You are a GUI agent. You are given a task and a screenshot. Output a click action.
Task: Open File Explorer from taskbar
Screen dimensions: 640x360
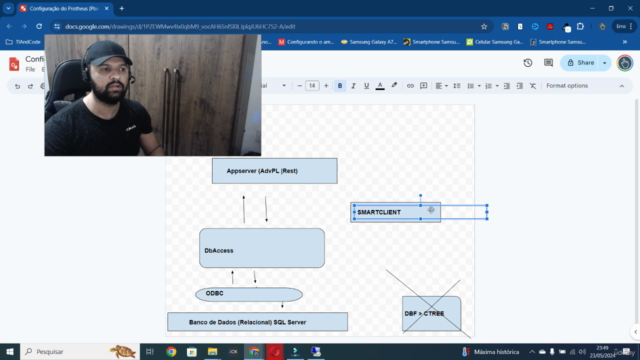coord(212,351)
